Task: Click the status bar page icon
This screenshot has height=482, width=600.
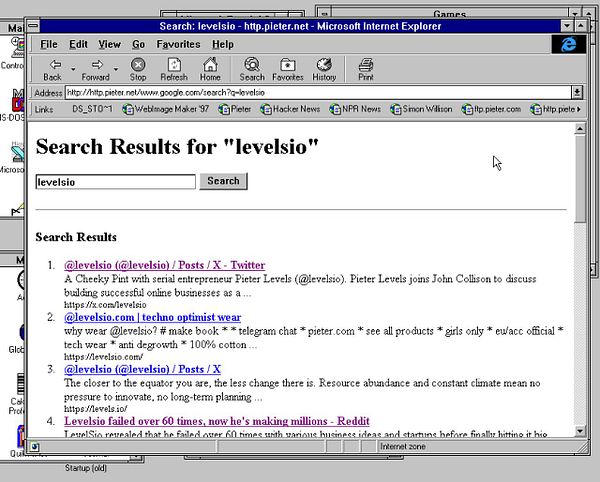Action: (34, 446)
